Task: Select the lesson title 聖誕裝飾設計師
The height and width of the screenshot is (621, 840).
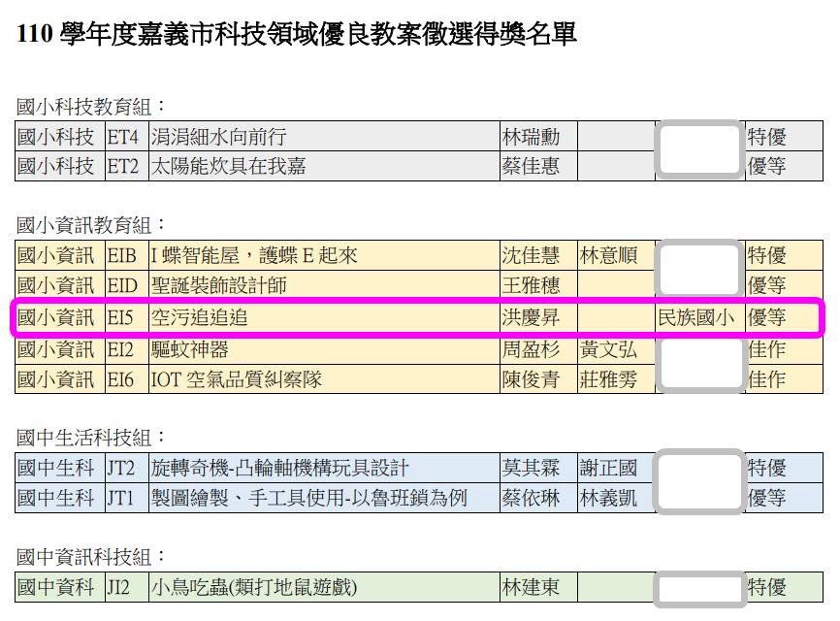Action: 218,286
